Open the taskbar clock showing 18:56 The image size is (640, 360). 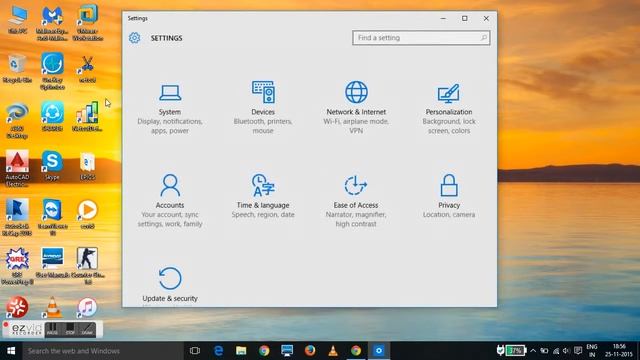coord(620,351)
